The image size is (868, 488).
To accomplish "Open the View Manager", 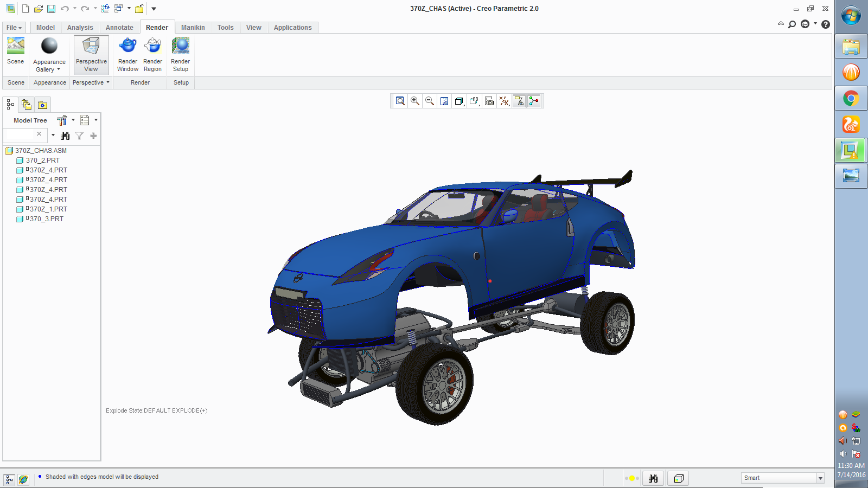I will (489, 101).
